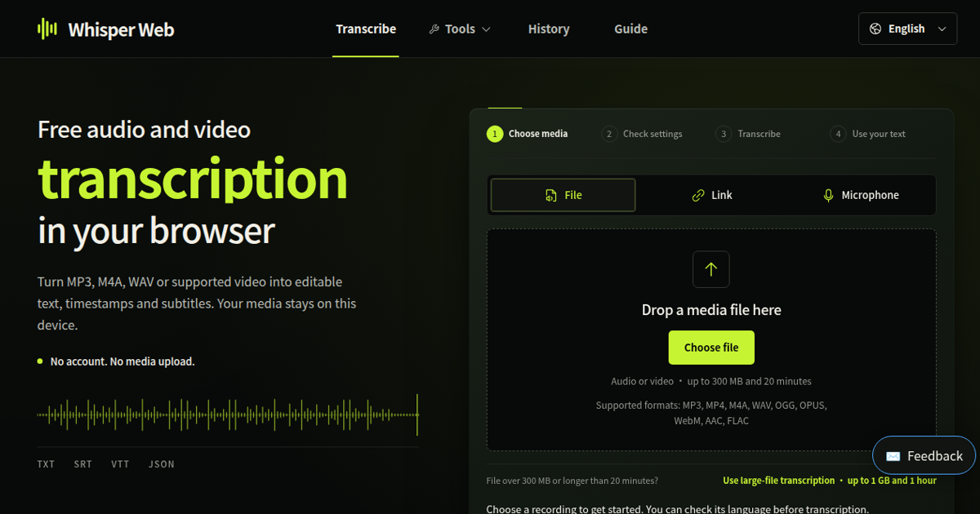The image size is (980, 514).
Task: Click the Choose file button
Action: [711, 348]
